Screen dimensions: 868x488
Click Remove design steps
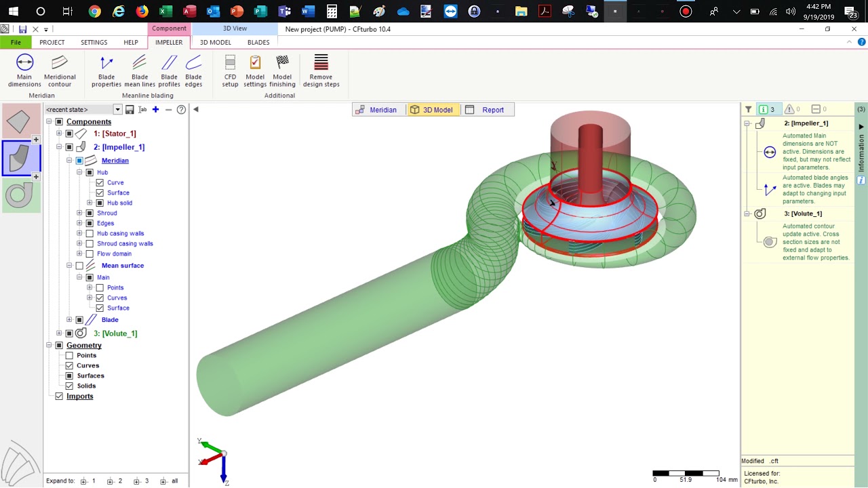coord(321,70)
